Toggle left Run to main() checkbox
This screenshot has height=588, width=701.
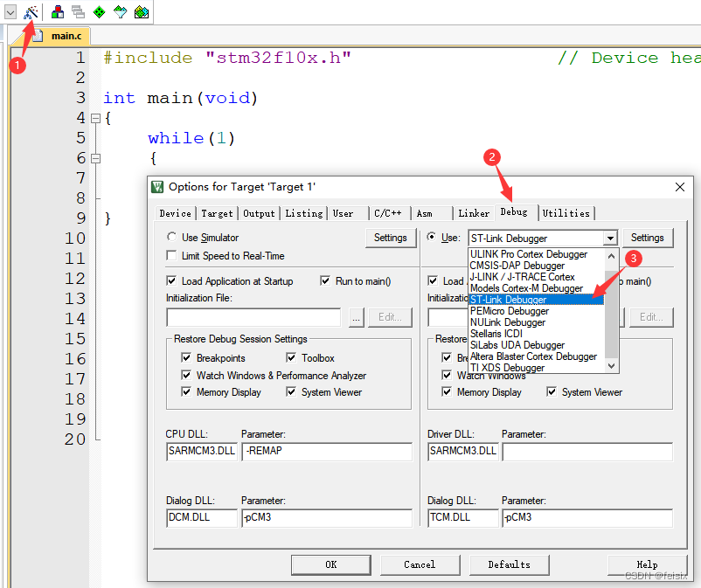325,280
